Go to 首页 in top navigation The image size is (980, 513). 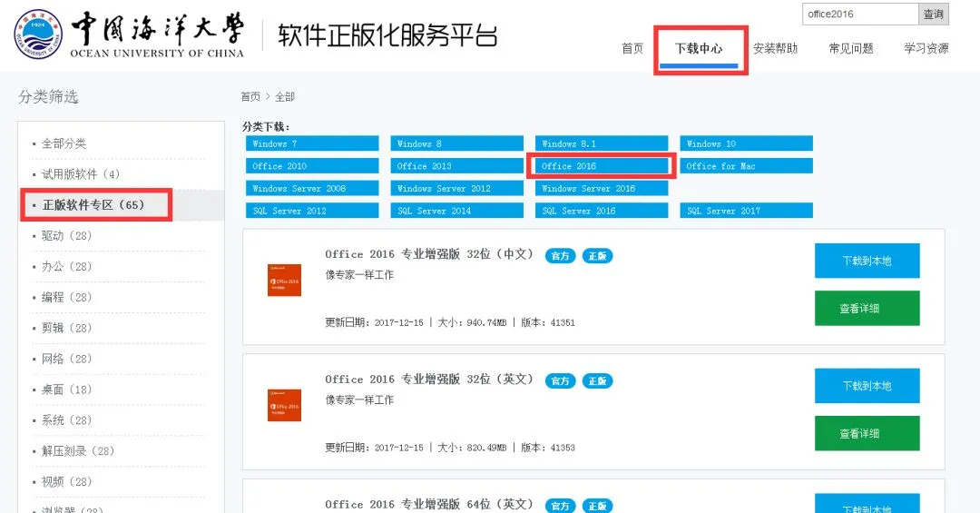632,48
